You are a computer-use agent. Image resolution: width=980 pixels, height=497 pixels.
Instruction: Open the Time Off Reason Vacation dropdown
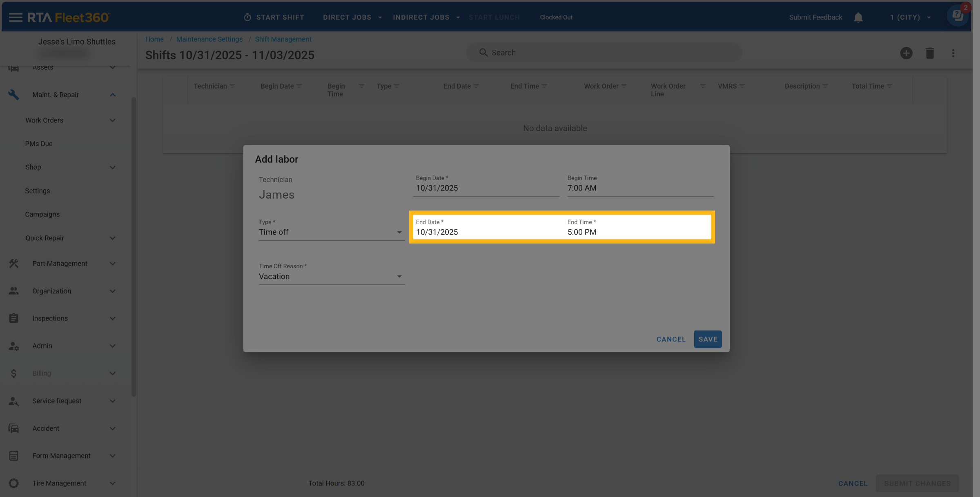pos(331,276)
